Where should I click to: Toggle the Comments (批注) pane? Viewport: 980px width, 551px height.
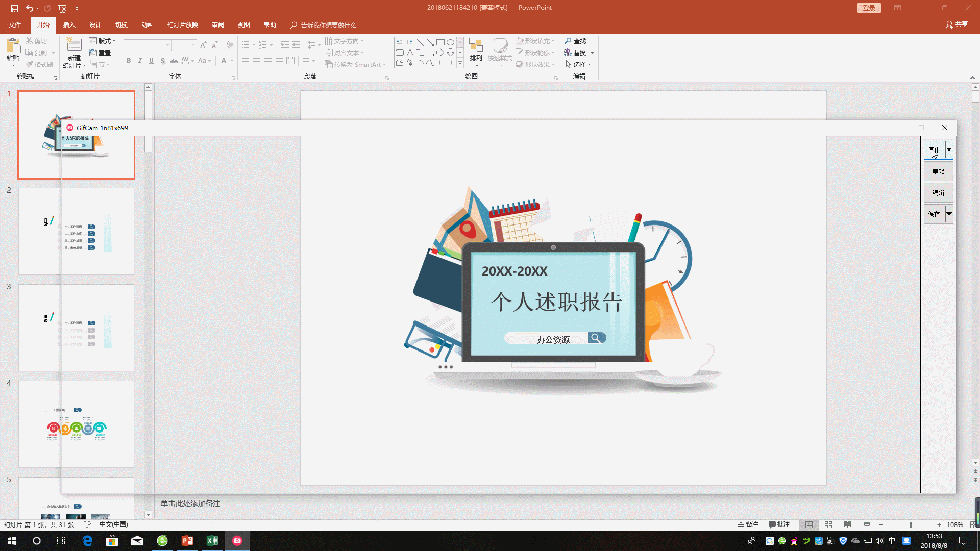coord(779,524)
